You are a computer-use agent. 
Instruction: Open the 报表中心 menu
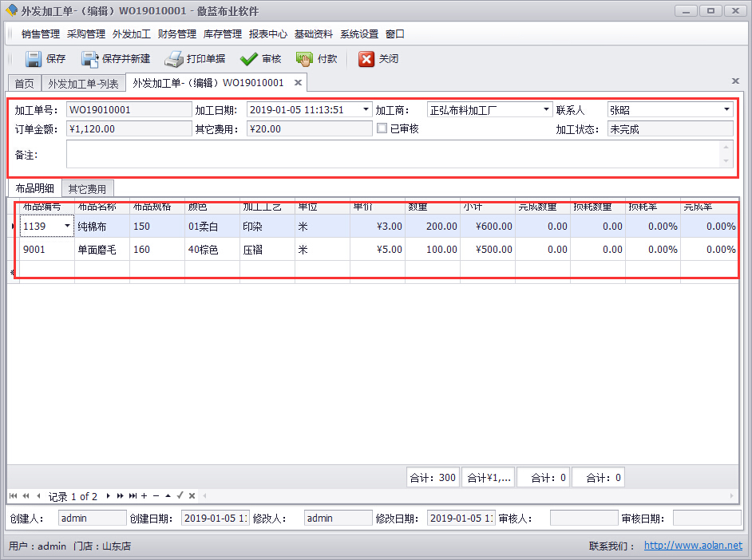[x=267, y=34]
